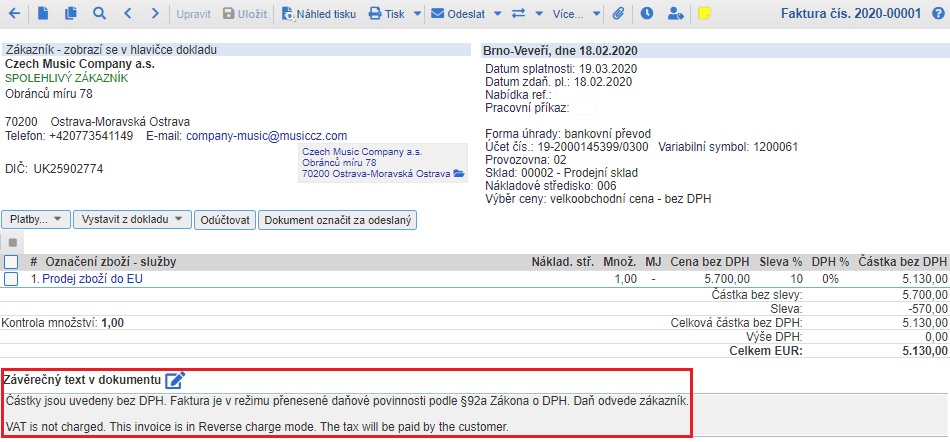The image size is (950, 442).
Task: Check the box for row Prodej zboží do EU
Action: pyautogui.click(x=11, y=279)
